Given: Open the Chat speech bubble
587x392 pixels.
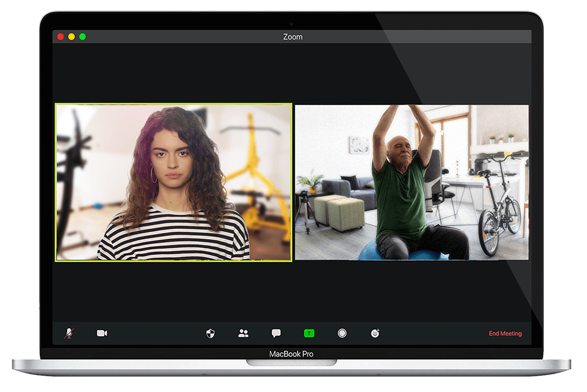Looking at the screenshot, I should (276, 333).
